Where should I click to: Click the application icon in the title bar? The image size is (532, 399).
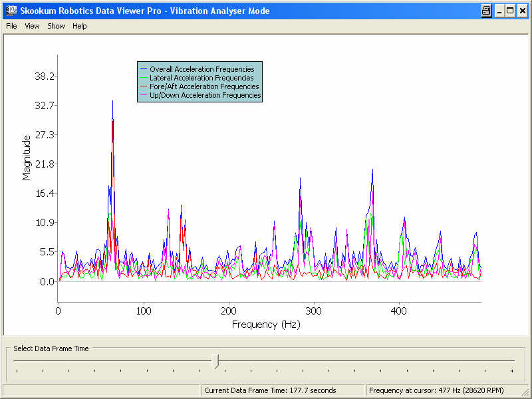coord(11,11)
